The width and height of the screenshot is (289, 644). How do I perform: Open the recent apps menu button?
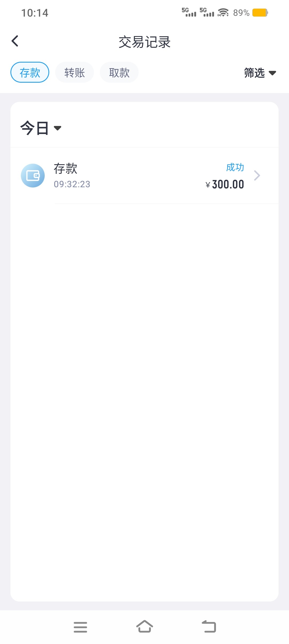pos(80,627)
